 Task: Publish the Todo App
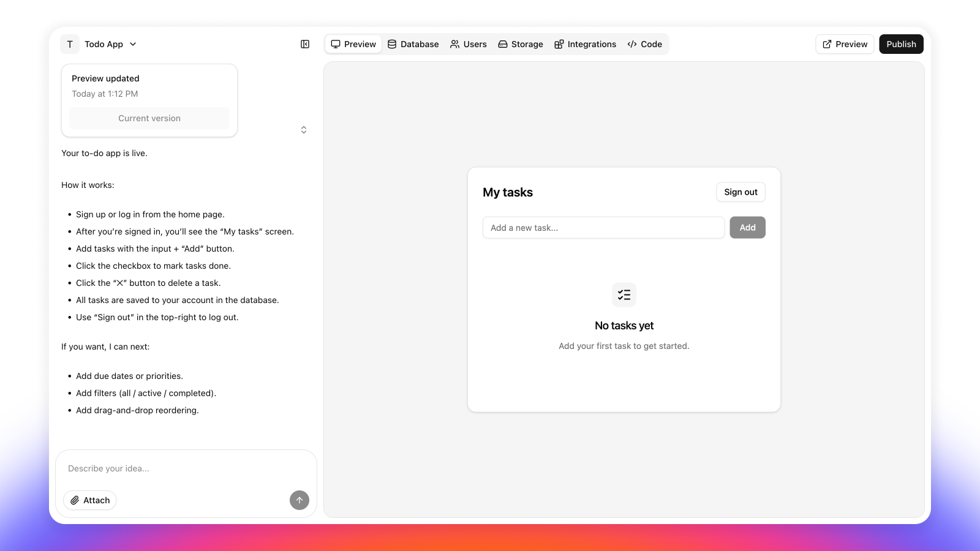click(x=900, y=43)
